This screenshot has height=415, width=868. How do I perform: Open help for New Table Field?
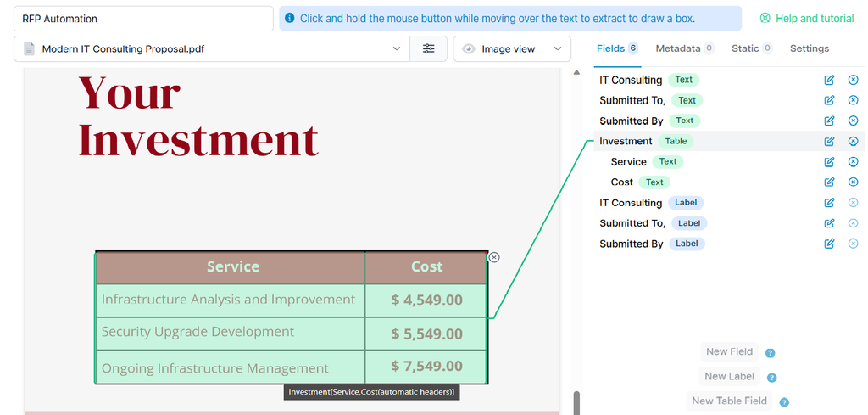click(x=784, y=402)
